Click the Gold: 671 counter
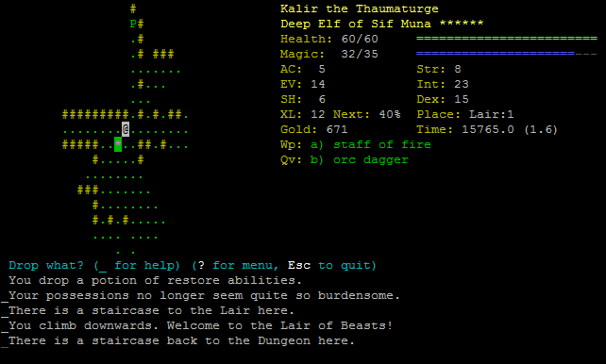The height and width of the screenshot is (364, 606). pyautogui.click(x=313, y=130)
